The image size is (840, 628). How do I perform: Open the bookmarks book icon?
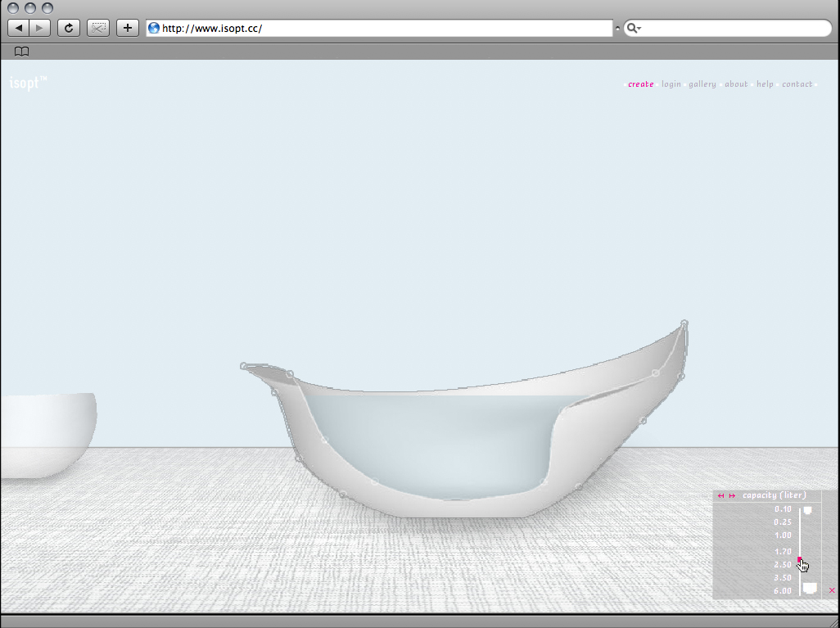click(21, 52)
